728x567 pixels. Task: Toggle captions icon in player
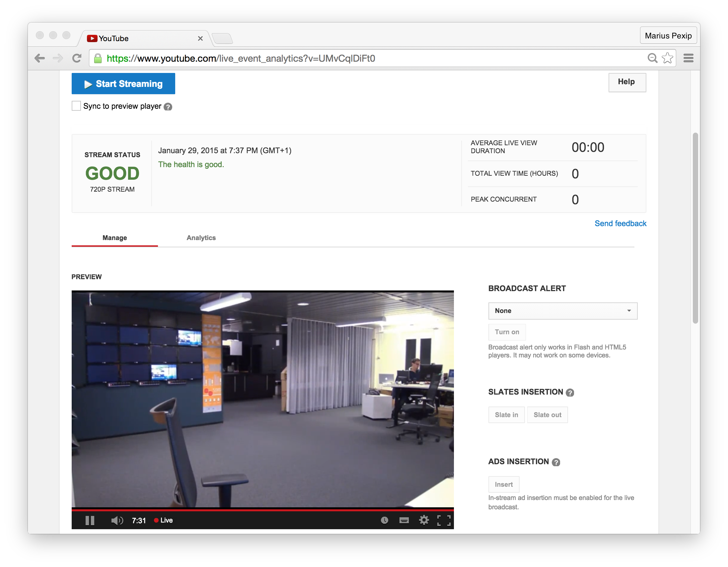point(404,520)
